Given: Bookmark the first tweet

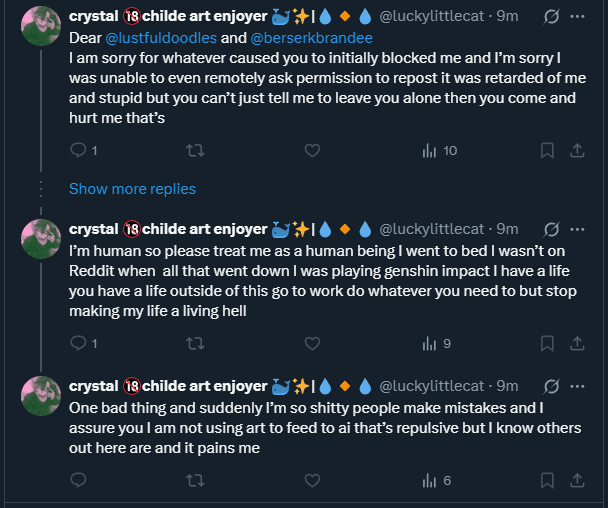Looking at the screenshot, I should (x=547, y=151).
